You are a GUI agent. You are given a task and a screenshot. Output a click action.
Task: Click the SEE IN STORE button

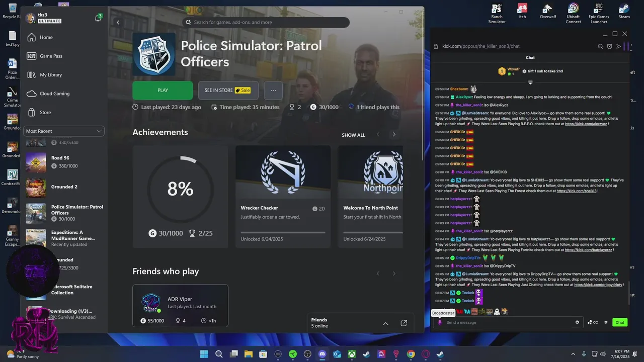pyautogui.click(x=228, y=90)
